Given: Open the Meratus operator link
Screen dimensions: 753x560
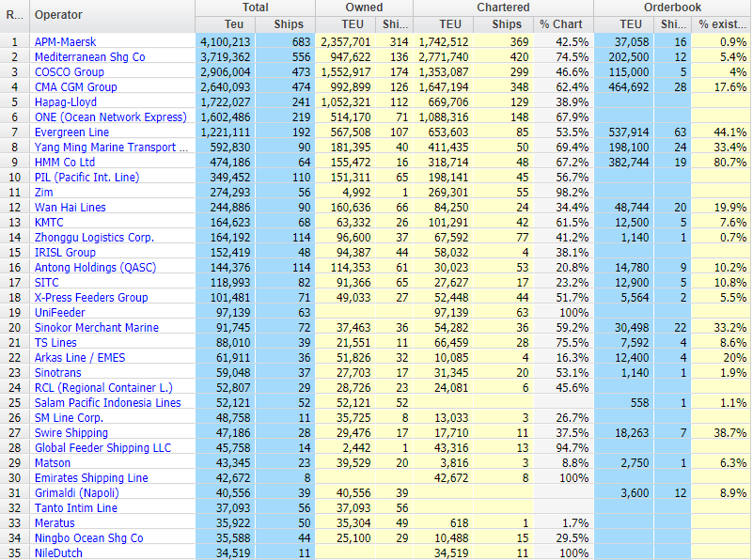Looking at the screenshot, I should 55,523.
